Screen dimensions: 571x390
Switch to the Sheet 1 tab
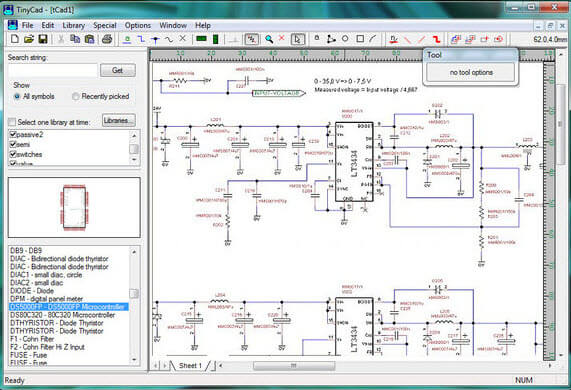tap(189, 365)
